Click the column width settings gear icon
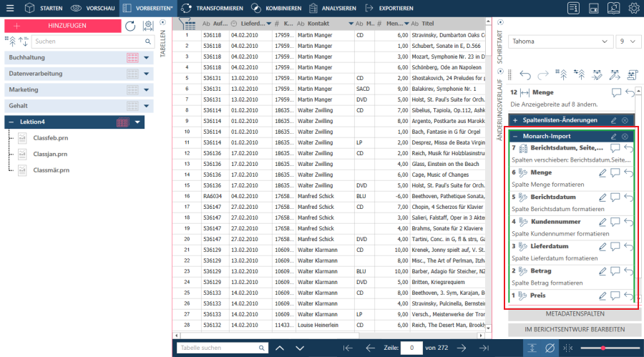Image resolution: width=644 pixels, height=357 pixels. tap(148, 26)
